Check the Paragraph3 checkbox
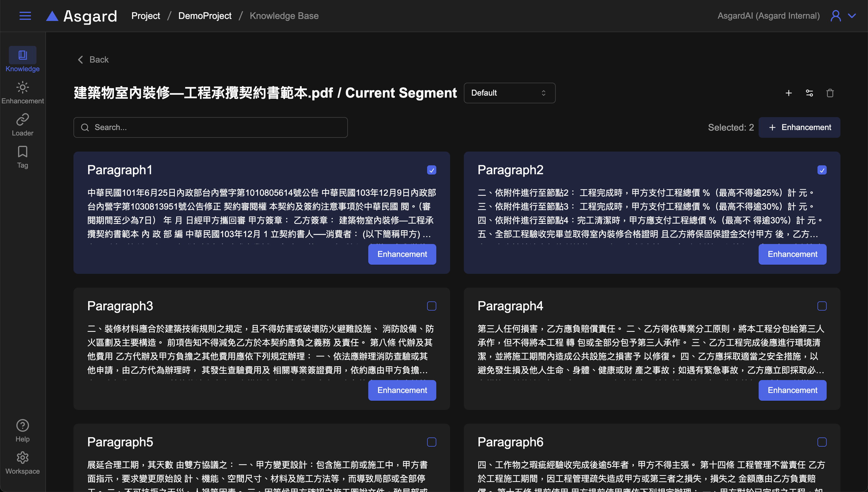Image resolution: width=868 pixels, height=492 pixels. coord(431,306)
